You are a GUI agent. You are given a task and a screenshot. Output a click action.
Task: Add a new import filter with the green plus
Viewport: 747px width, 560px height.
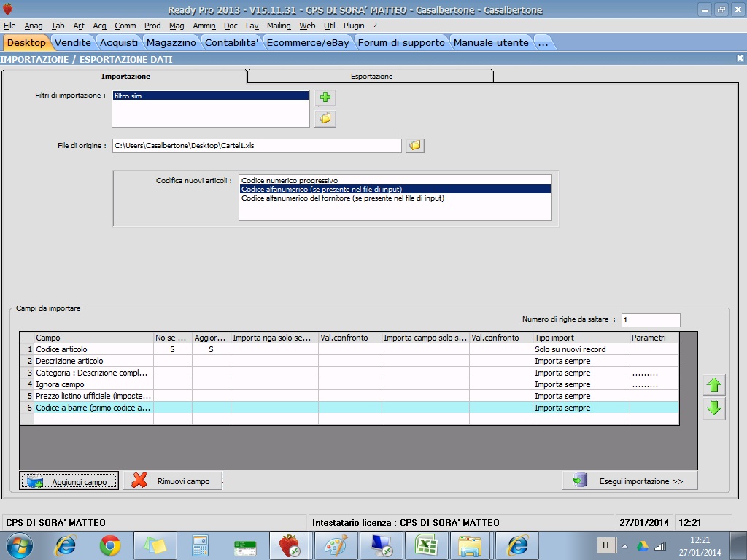pyautogui.click(x=325, y=98)
